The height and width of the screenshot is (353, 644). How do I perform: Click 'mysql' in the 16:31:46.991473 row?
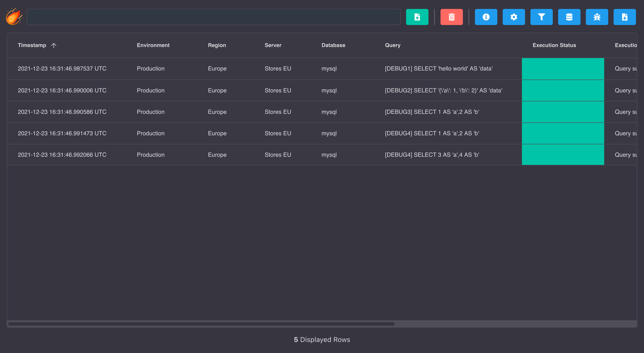(329, 133)
